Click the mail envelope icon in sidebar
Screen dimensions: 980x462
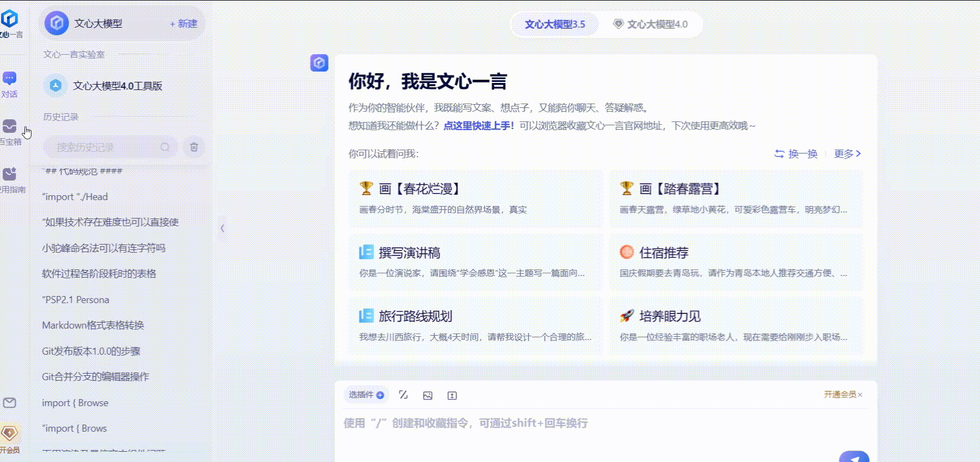(x=9, y=403)
